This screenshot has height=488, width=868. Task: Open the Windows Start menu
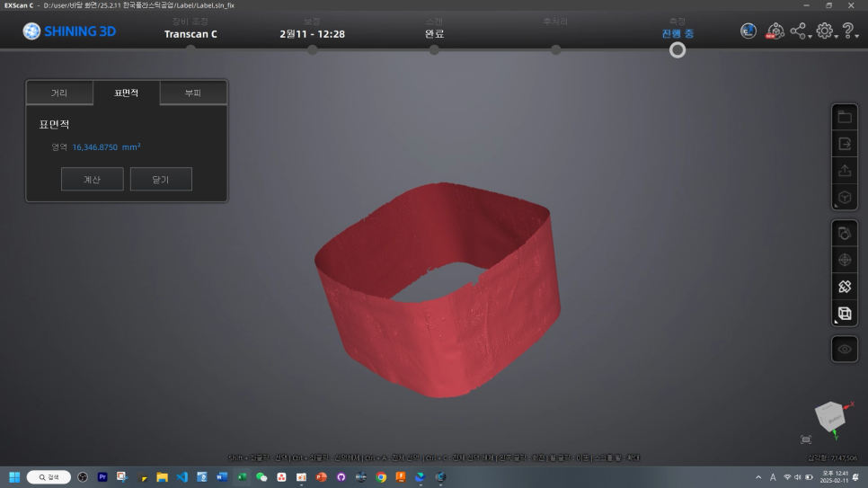coord(15,477)
